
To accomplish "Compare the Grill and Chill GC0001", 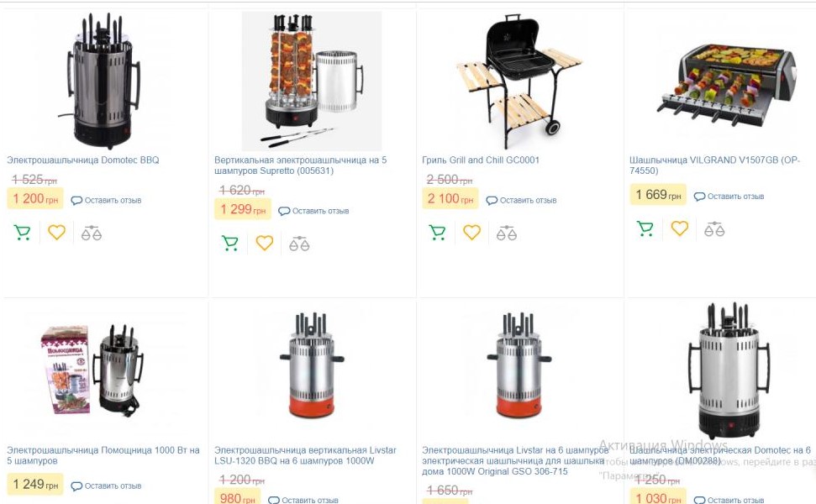I will [x=506, y=233].
